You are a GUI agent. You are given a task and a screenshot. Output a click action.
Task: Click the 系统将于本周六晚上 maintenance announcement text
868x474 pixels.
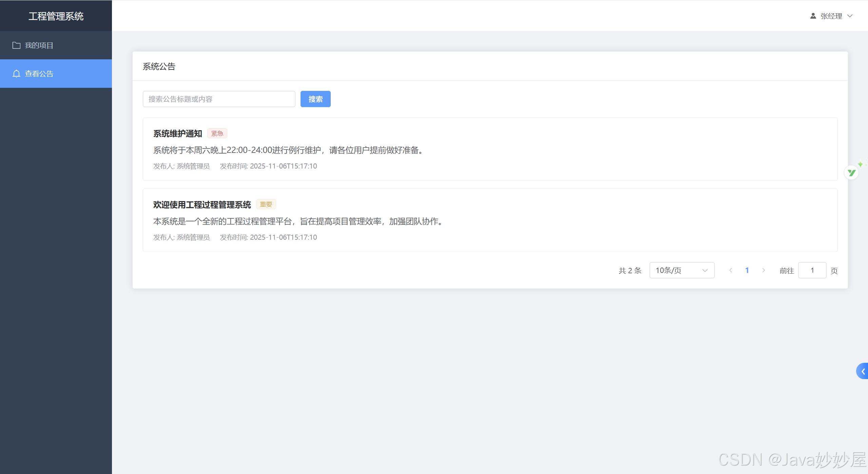(289, 150)
